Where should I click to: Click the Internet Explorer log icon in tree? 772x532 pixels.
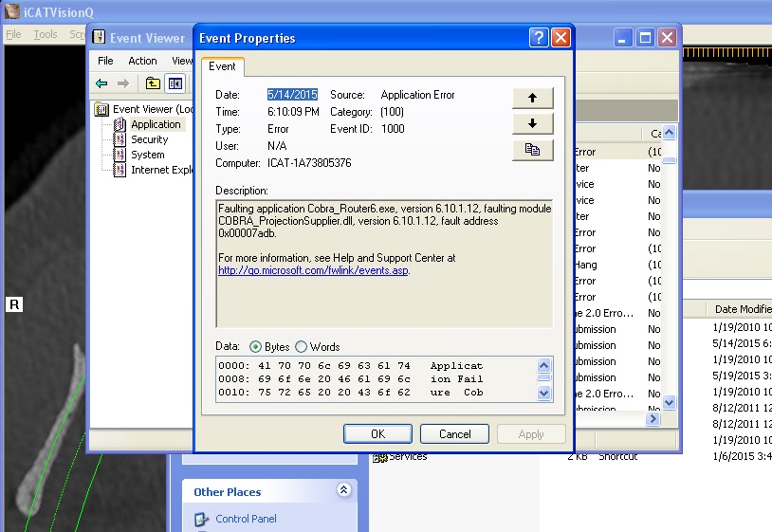[x=119, y=170]
